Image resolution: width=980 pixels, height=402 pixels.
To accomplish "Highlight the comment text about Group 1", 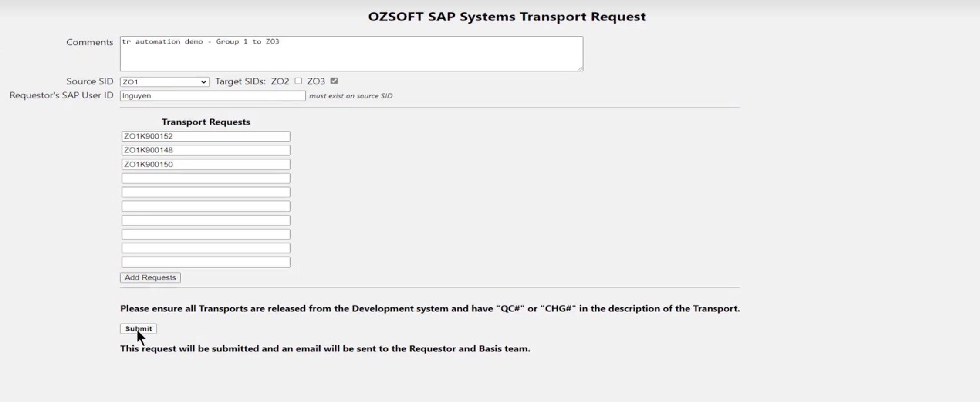I will point(201,41).
